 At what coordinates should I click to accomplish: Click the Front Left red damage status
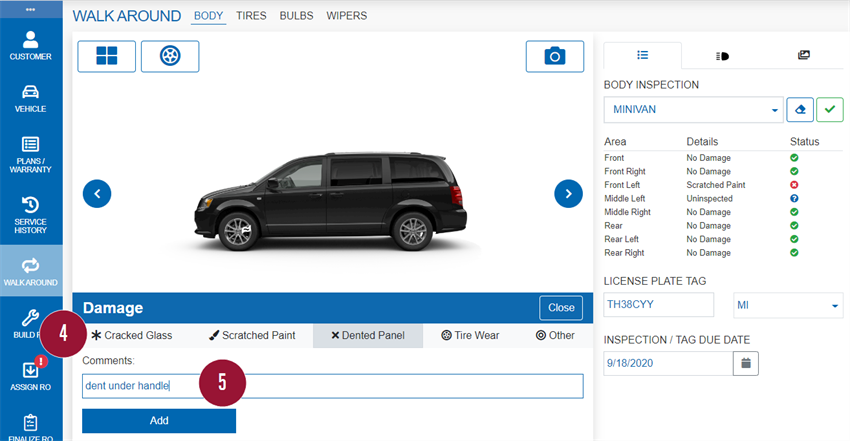pyautogui.click(x=794, y=185)
